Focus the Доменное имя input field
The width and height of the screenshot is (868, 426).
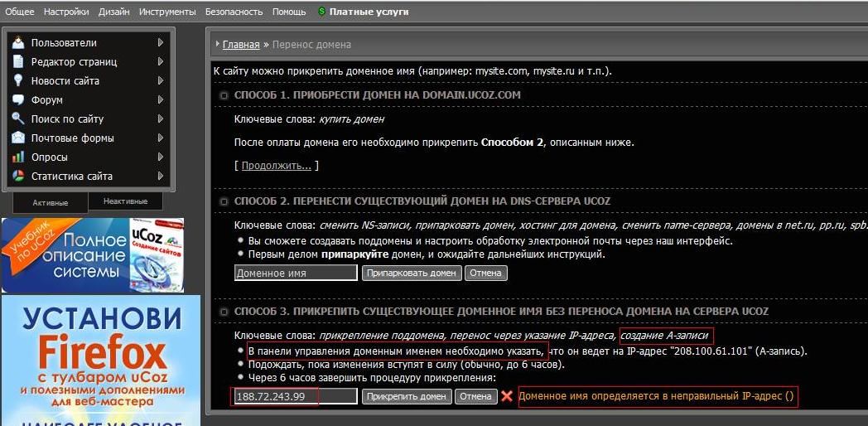click(297, 274)
